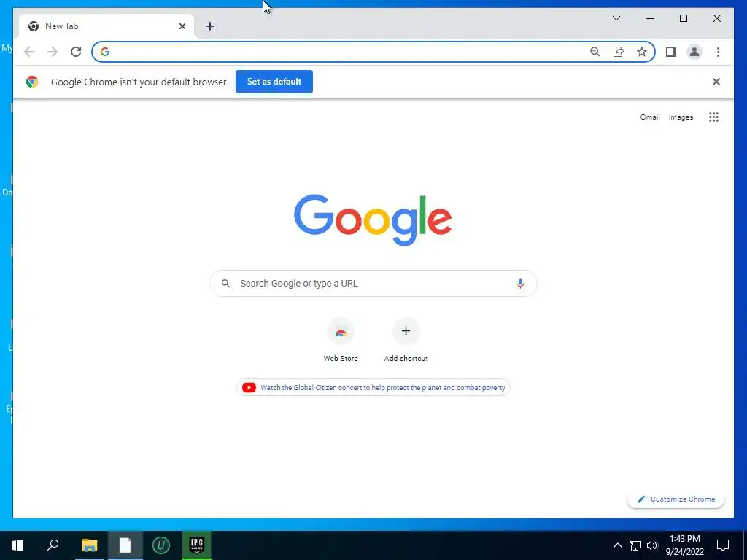Screen dimensions: 747x560
Task: Open the Web Store shortcut
Action: [x=341, y=341]
